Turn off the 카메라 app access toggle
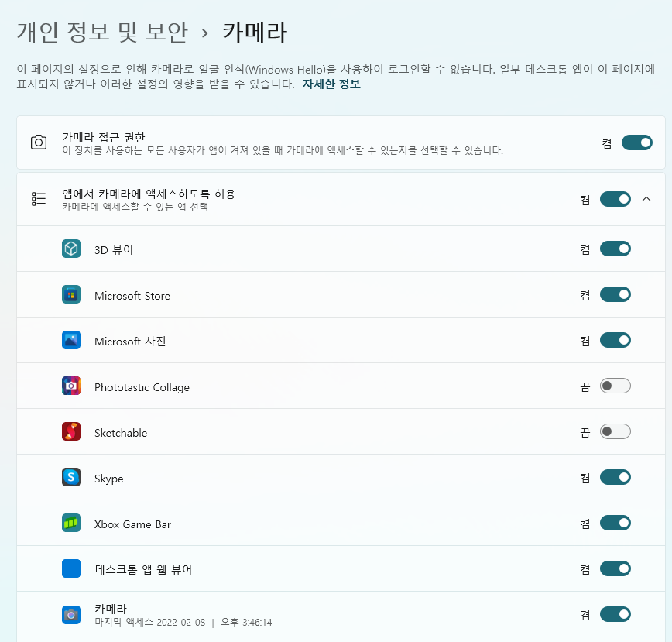Viewport: 672px width, 642px height. point(615,615)
